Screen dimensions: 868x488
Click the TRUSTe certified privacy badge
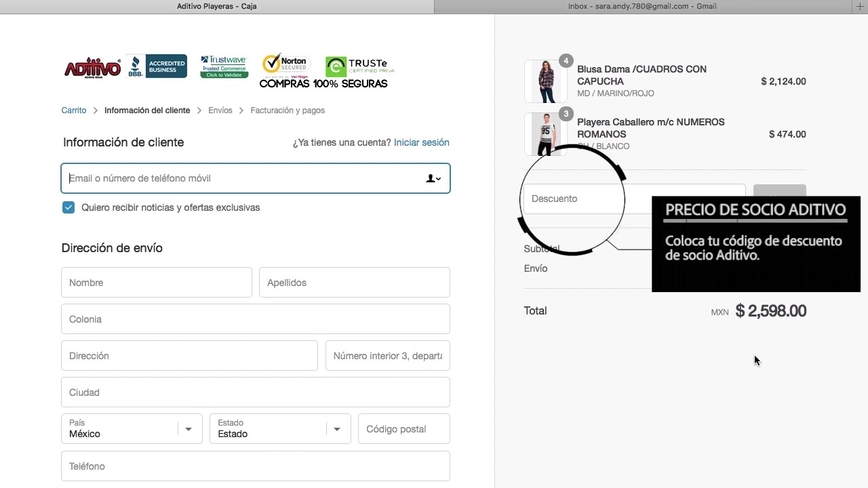359,66
